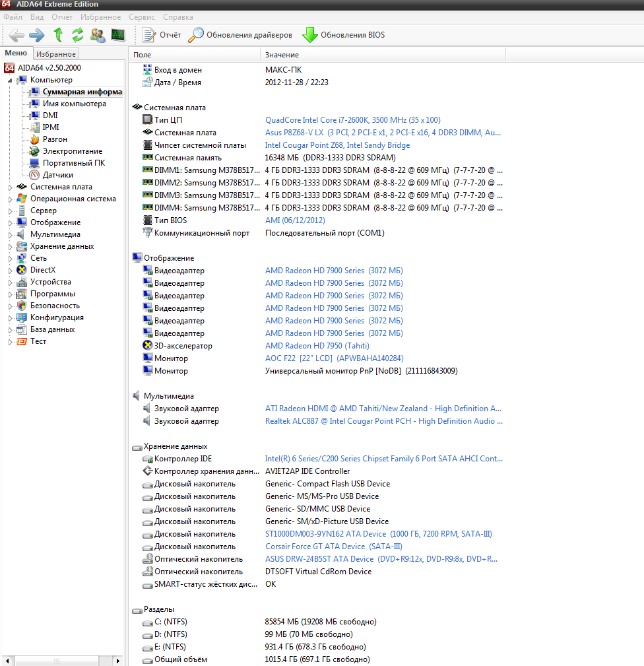Click the Refresh green arrows icon
Viewport: 644px width, 666px height.
pyautogui.click(x=78, y=35)
